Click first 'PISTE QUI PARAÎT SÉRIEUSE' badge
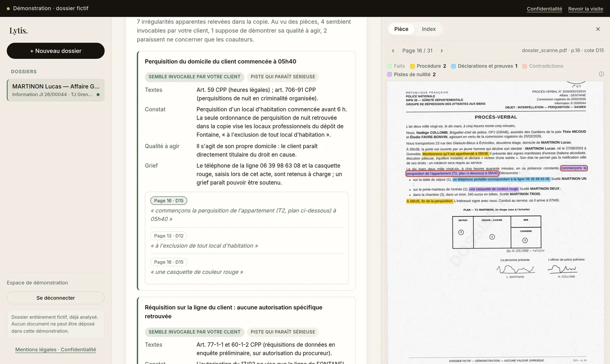This screenshot has height=364, width=610. 283,77
